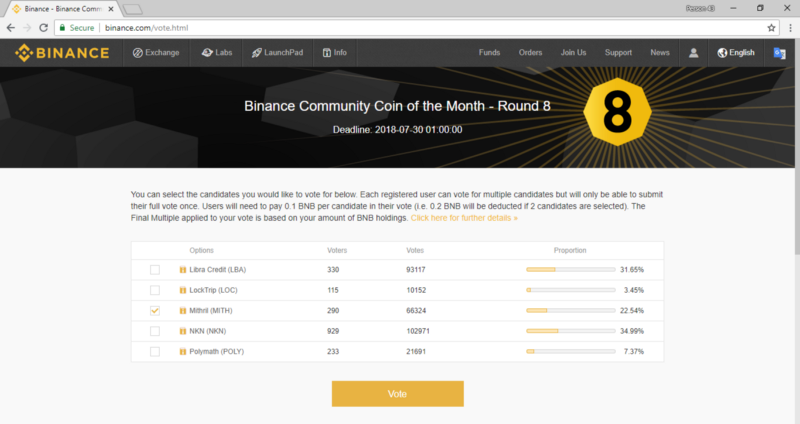Screen dimensions: 800x424
Task: Click the secure padlock icon
Action: [62, 28]
